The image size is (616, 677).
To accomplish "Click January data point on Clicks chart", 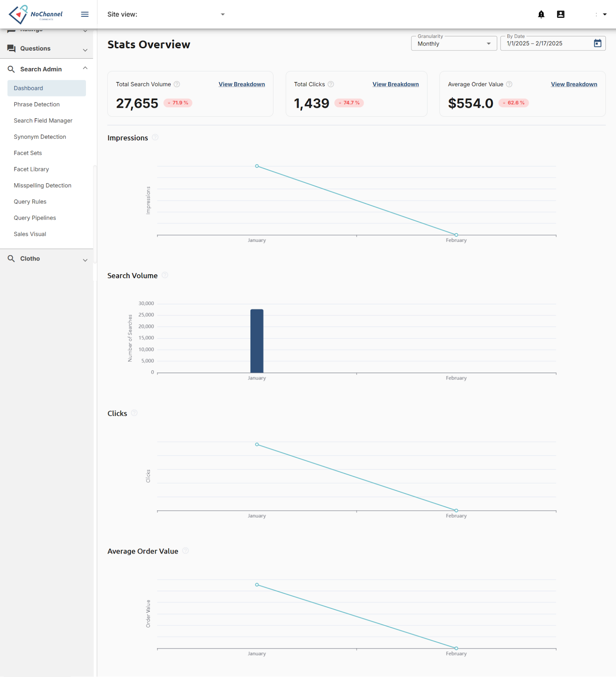I will 257,445.
